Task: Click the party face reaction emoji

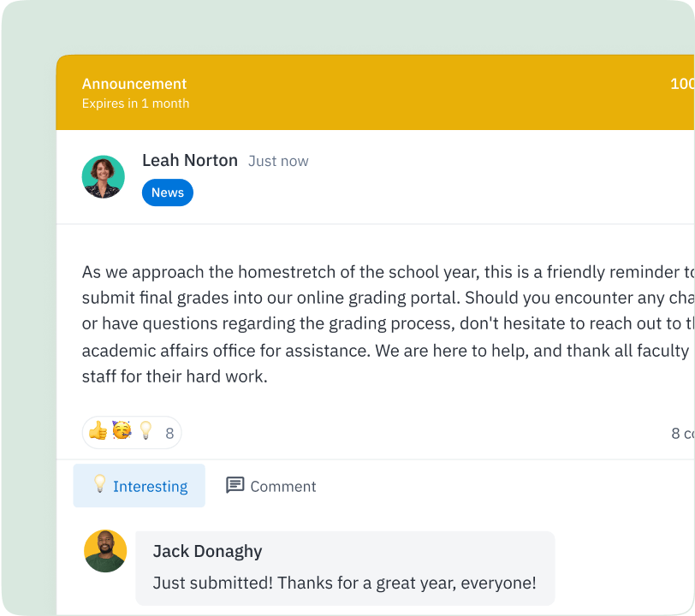Action: click(x=122, y=432)
